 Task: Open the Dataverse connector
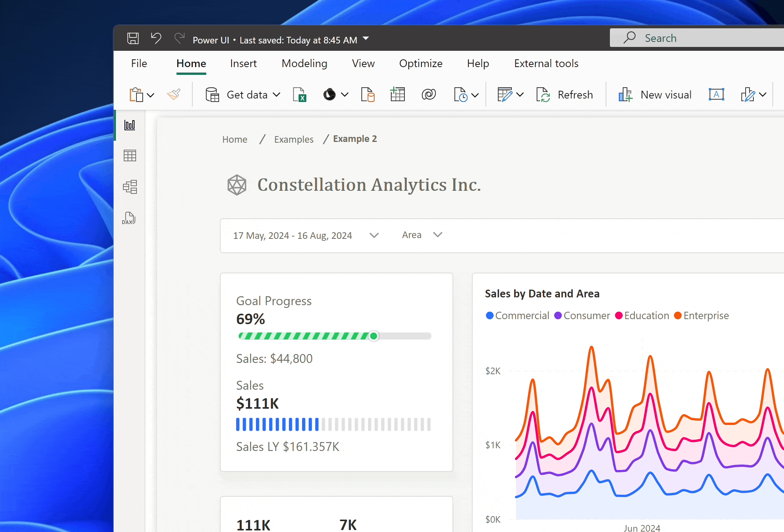point(428,94)
